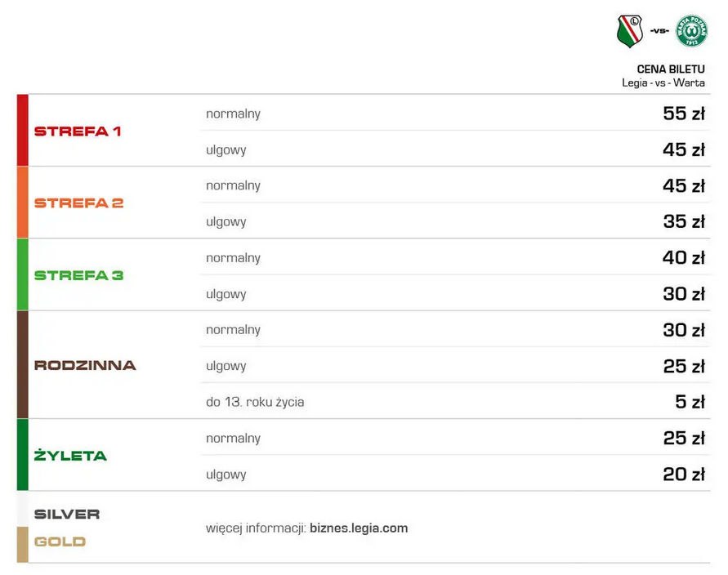Click the 5 zł child ticket price
This screenshot has width=728, height=575.
(x=690, y=402)
